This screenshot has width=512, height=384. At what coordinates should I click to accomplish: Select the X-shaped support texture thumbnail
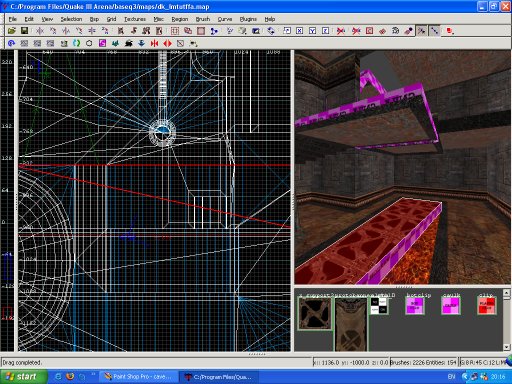pos(315,314)
